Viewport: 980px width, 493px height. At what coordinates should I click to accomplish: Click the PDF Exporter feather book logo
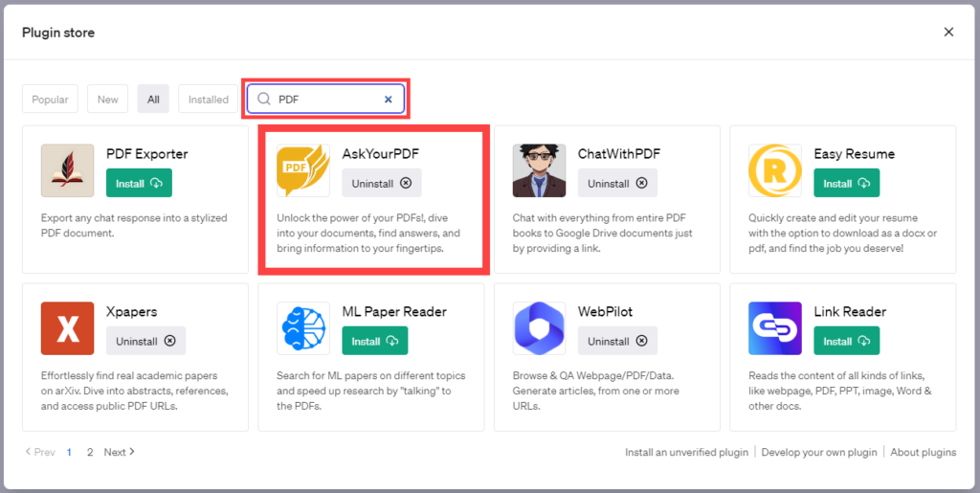point(68,170)
